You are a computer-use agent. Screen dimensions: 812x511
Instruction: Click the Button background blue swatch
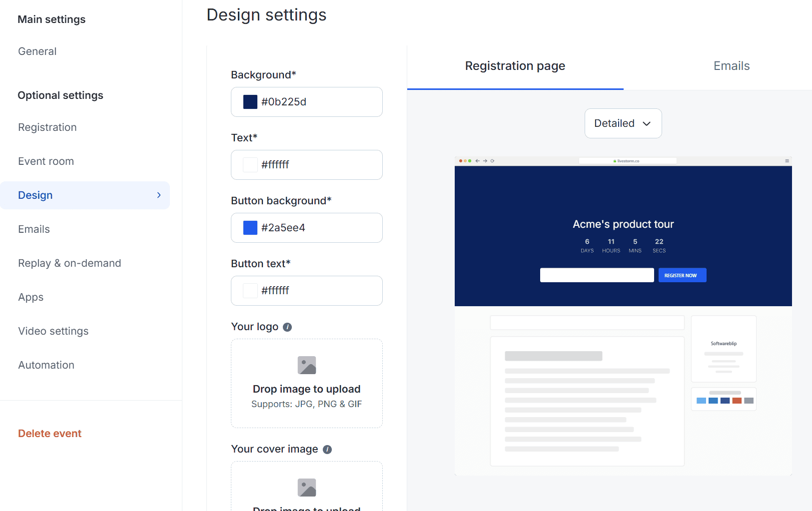pos(250,228)
